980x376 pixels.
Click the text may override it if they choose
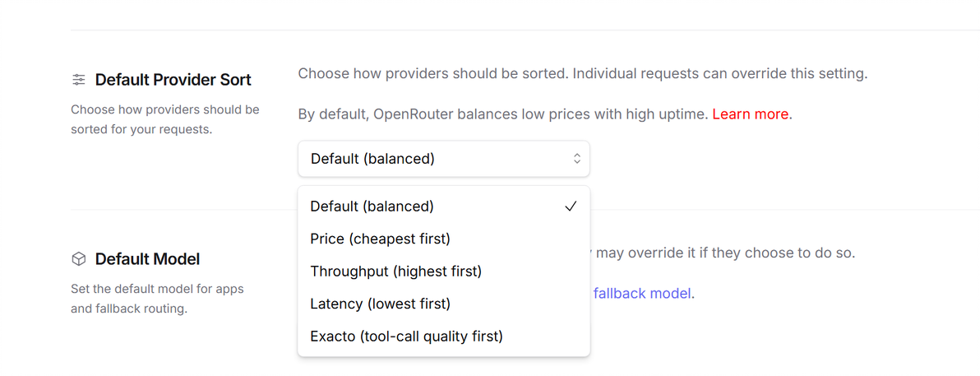[725, 253]
